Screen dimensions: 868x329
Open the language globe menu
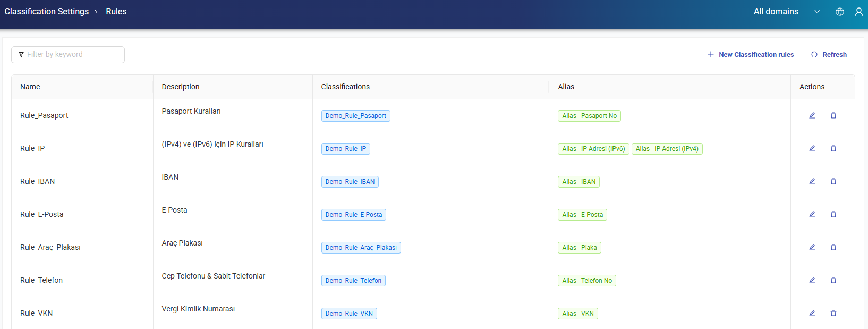coord(839,12)
